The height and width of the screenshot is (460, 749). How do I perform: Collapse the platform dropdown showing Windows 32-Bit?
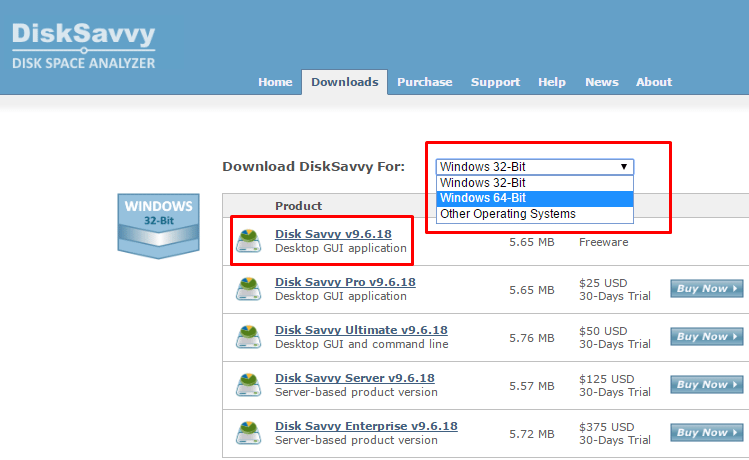535,167
